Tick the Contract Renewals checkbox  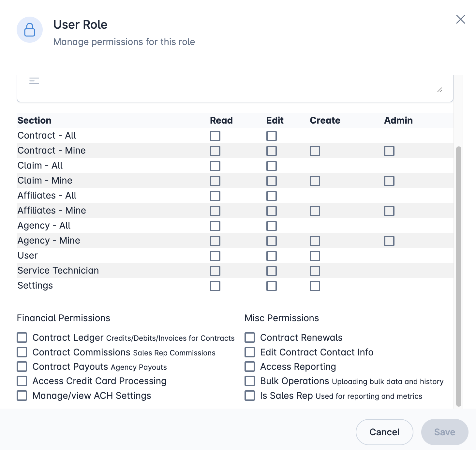coord(250,337)
